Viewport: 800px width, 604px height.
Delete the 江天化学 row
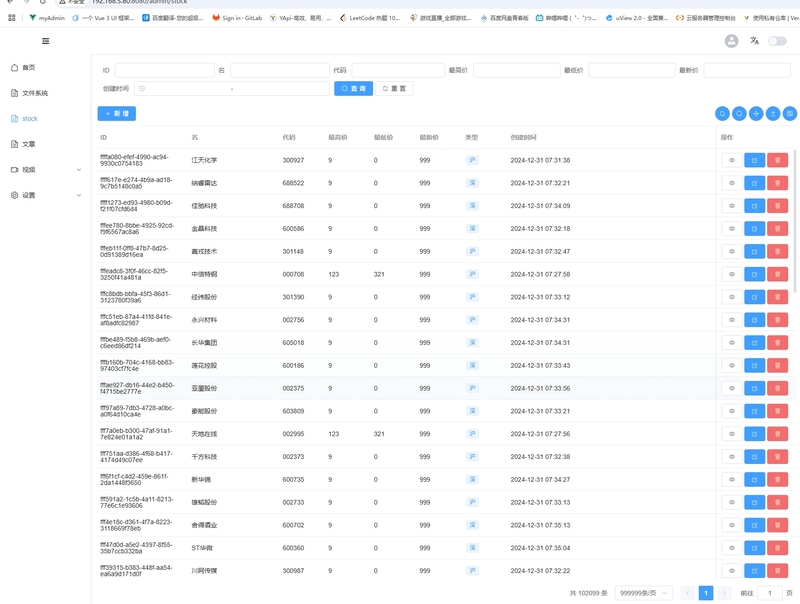point(778,160)
